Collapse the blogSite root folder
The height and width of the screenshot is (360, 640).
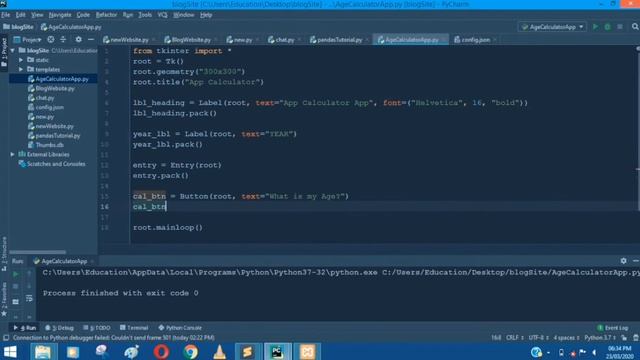pos(13,51)
